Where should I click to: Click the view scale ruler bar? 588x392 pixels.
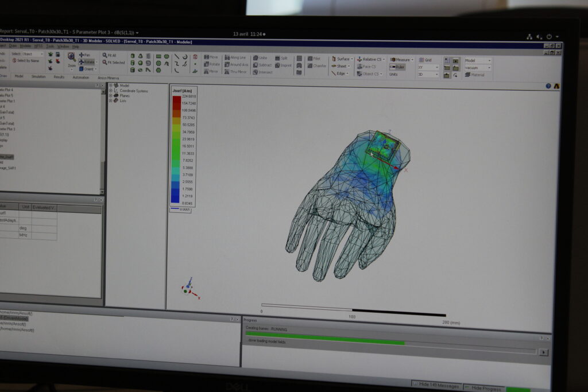353,309
